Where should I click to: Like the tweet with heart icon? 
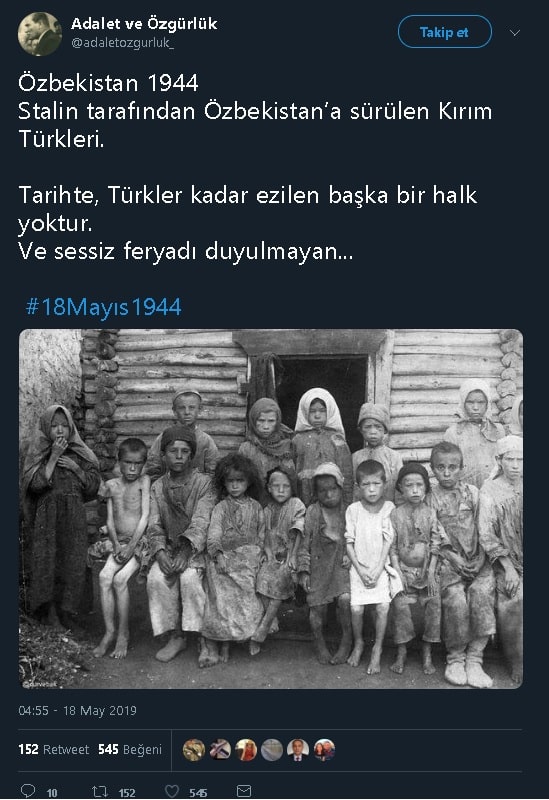click(172, 791)
